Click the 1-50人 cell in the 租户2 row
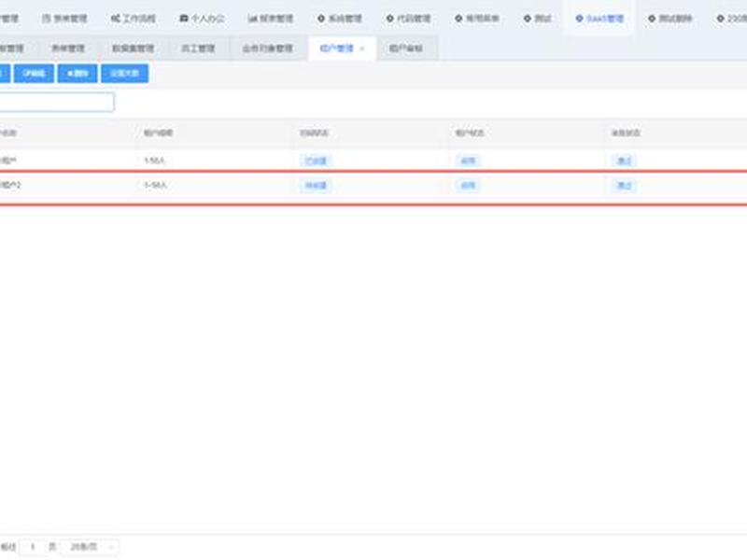The width and height of the screenshot is (747, 560). pyautogui.click(x=155, y=185)
